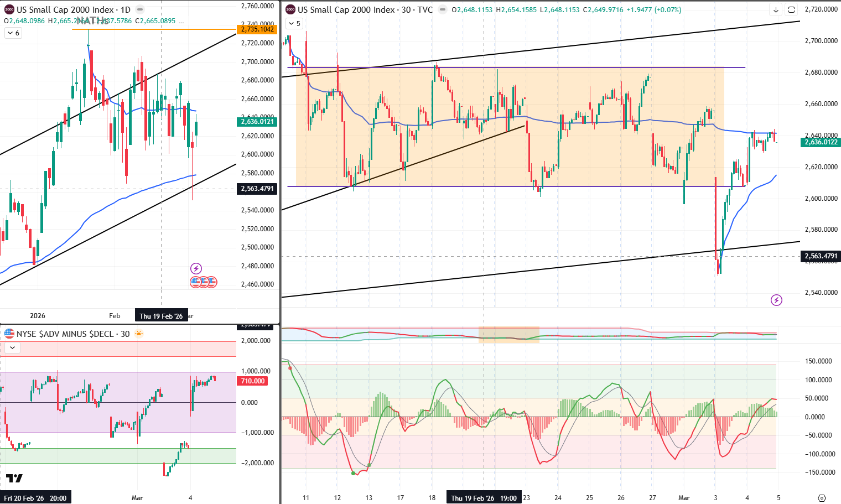Click the orange 2,735.1042 price label
The image size is (841, 504).
[257, 29]
